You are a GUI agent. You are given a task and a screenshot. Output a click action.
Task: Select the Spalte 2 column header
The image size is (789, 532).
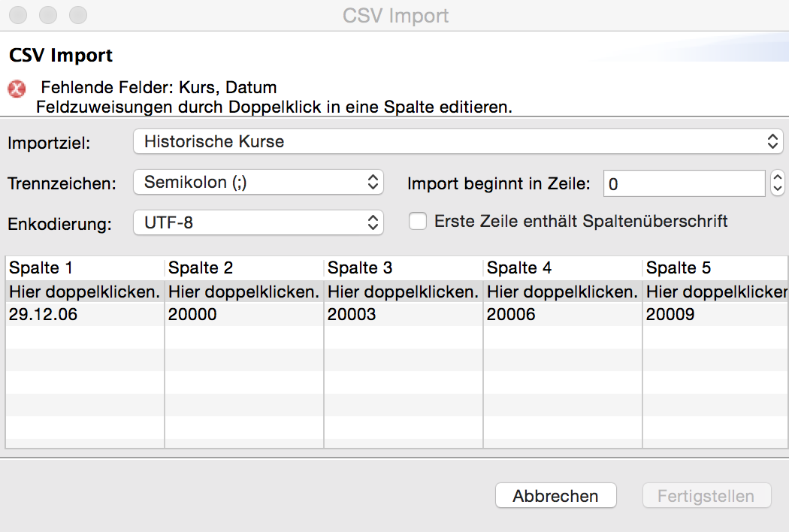(x=243, y=268)
